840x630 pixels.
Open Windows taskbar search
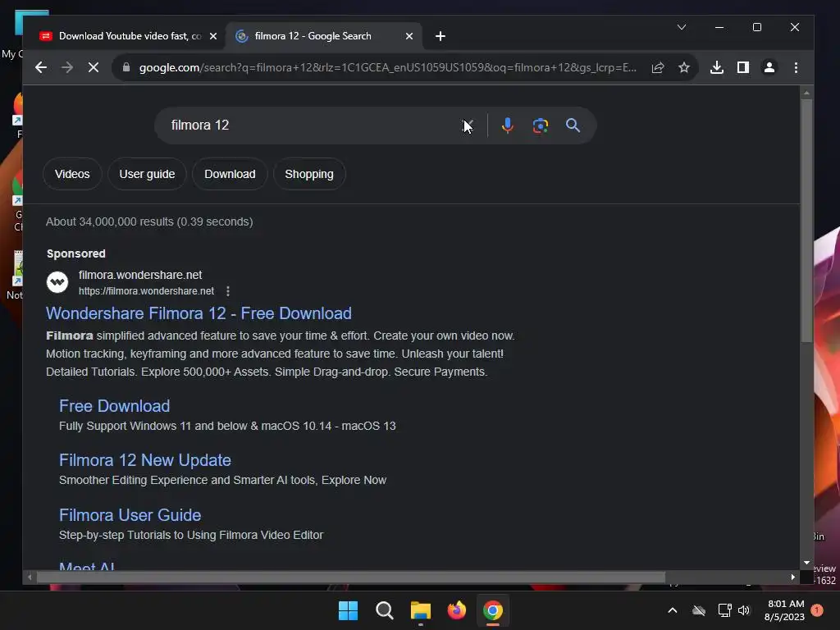click(384, 610)
